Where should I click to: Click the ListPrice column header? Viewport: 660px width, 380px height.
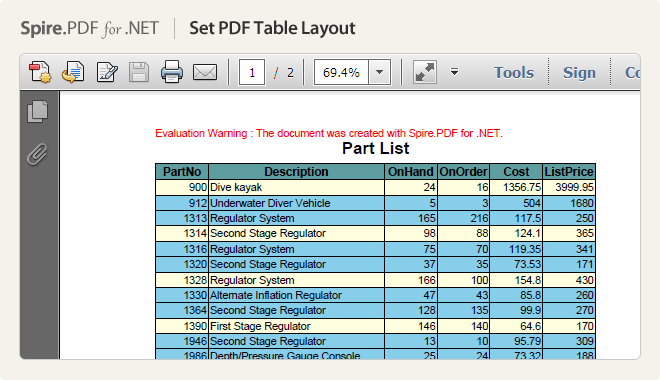(x=569, y=172)
